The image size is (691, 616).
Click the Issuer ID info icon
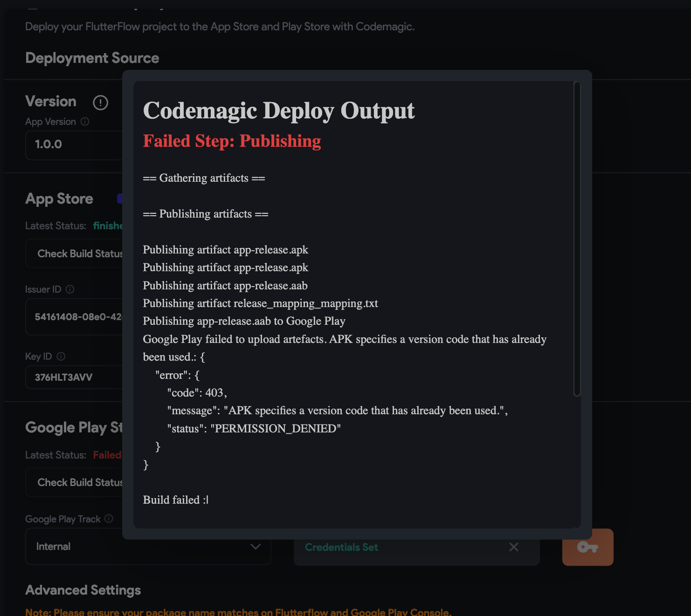click(x=70, y=289)
